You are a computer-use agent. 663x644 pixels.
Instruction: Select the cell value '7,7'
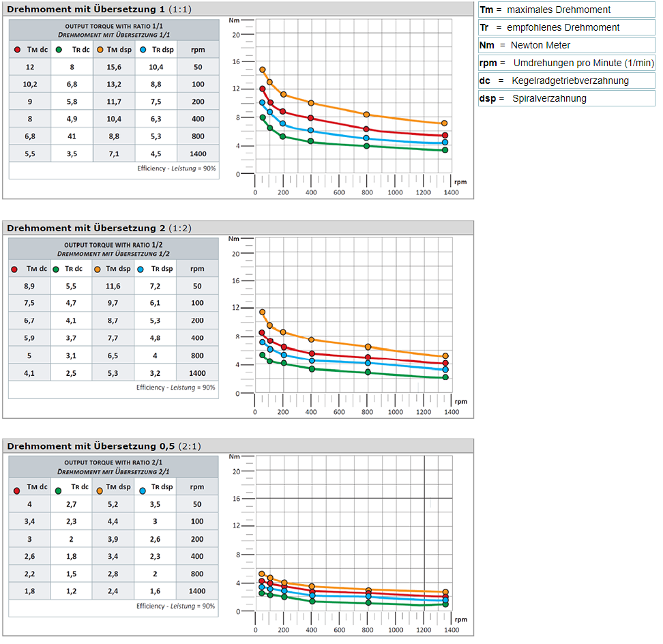113,338
